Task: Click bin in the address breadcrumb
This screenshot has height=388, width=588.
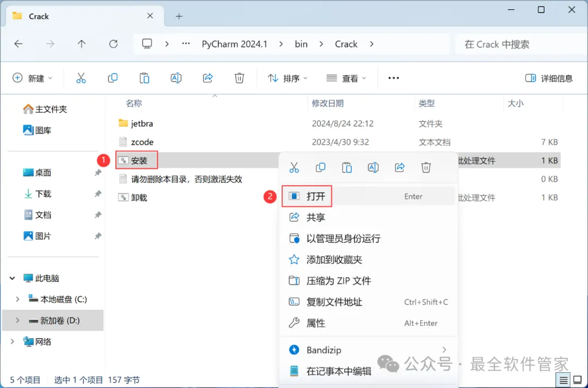Action: pyautogui.click(x=301, y=44)
